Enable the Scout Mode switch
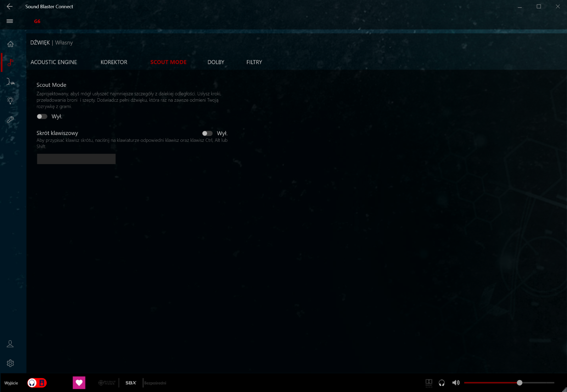This screenshot has width=567, height=392. [x=42, y=117]
